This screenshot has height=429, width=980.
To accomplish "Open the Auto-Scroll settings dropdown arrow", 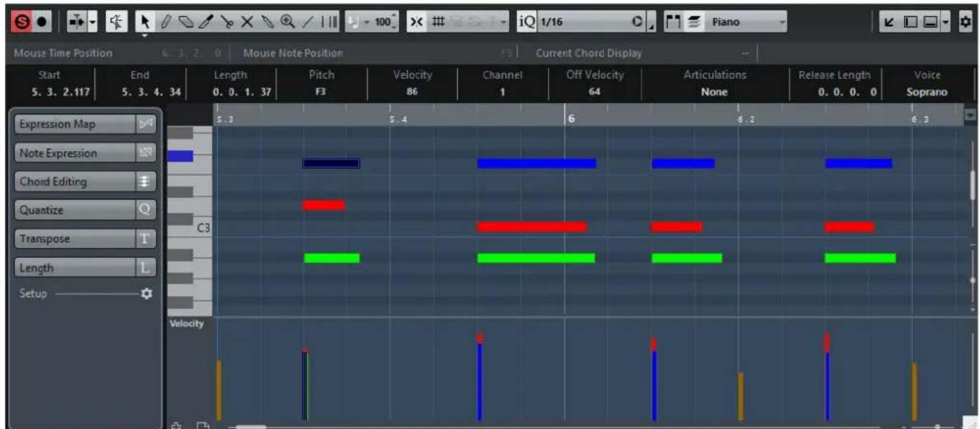I will [92, 22].
